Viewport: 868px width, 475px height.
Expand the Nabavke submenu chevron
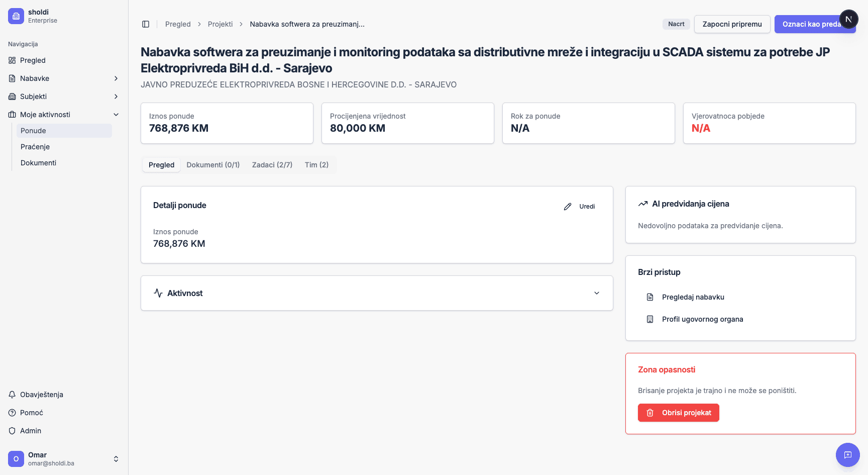(x=116, y=78)
